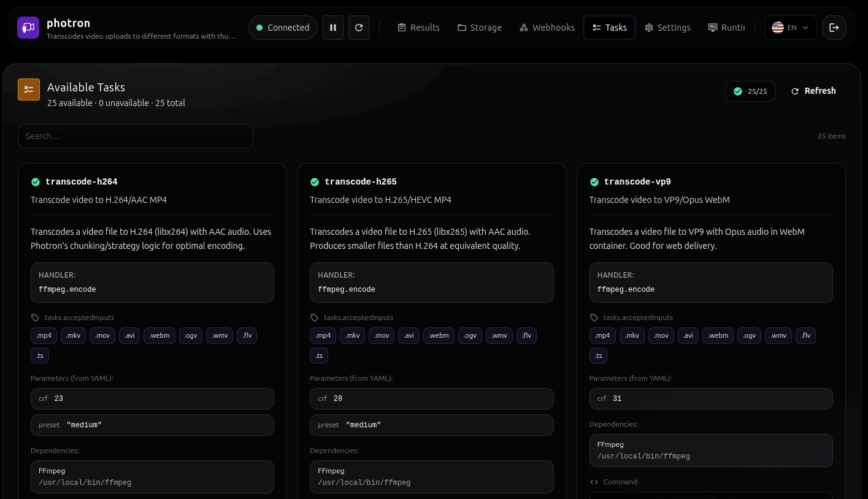Image resolution: width=868 pixels, height=499 pixels.
Task: Click the FFmpeg dependency box in the transcode-h264 card
Action: coord(152,477)
